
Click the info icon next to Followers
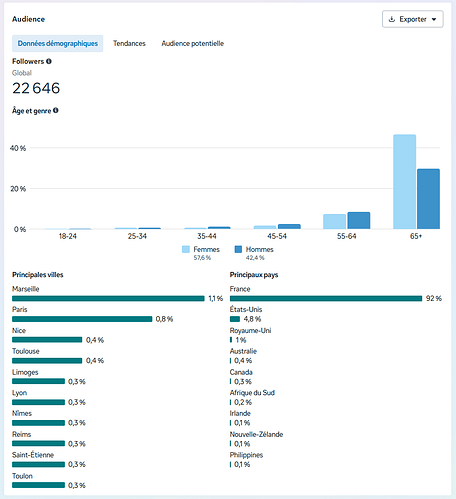[49, 61]
